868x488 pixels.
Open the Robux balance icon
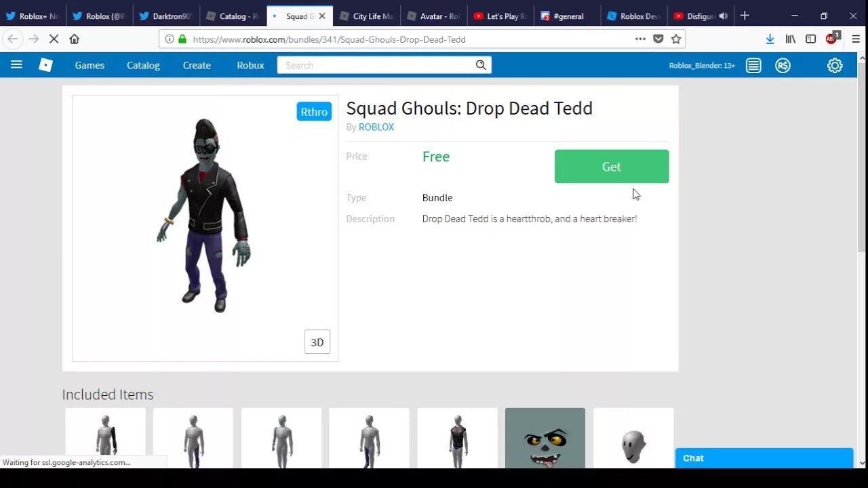click(x=783, y=66)
